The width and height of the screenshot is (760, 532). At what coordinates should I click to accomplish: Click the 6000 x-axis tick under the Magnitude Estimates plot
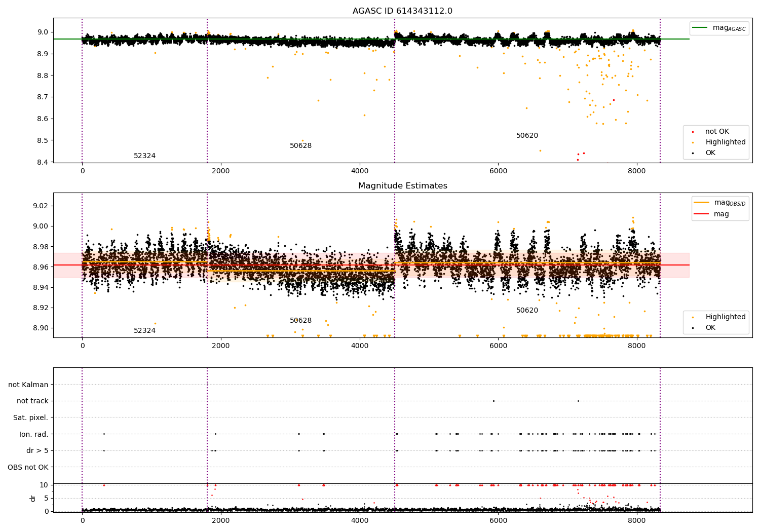pos(498,346)
